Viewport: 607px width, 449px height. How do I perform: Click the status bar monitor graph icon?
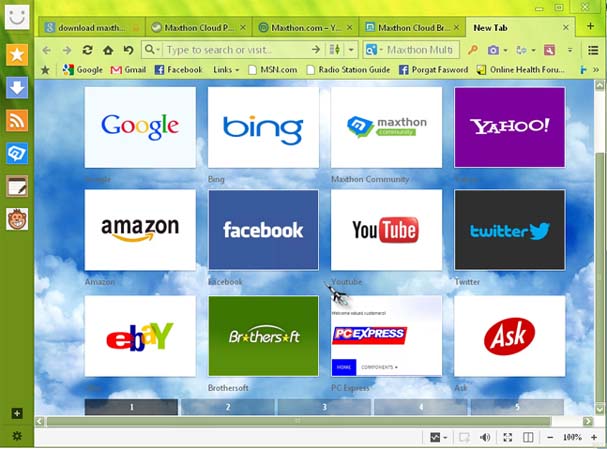(x=435, y=437)
